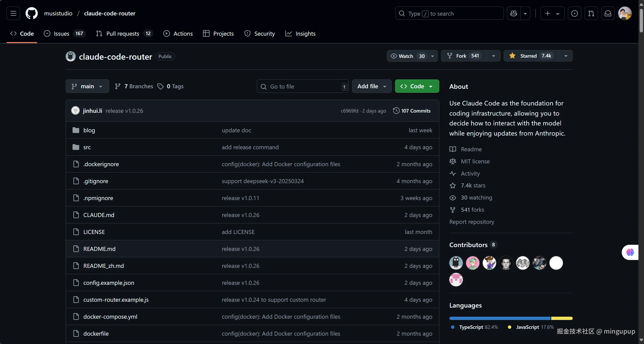
Task: Open the release v1.0.26 latest commit message
Action: click(124, 111)
